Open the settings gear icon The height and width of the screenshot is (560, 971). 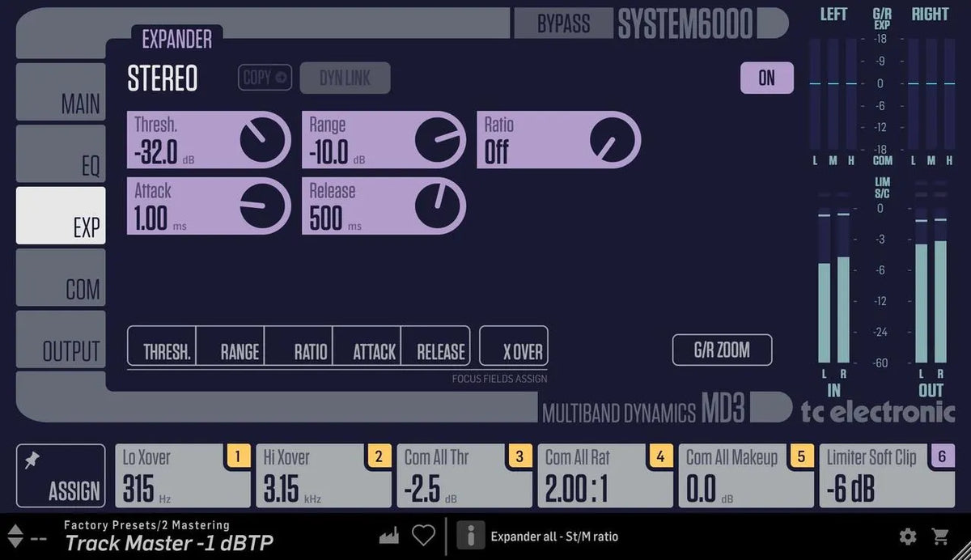coord(908,535)
